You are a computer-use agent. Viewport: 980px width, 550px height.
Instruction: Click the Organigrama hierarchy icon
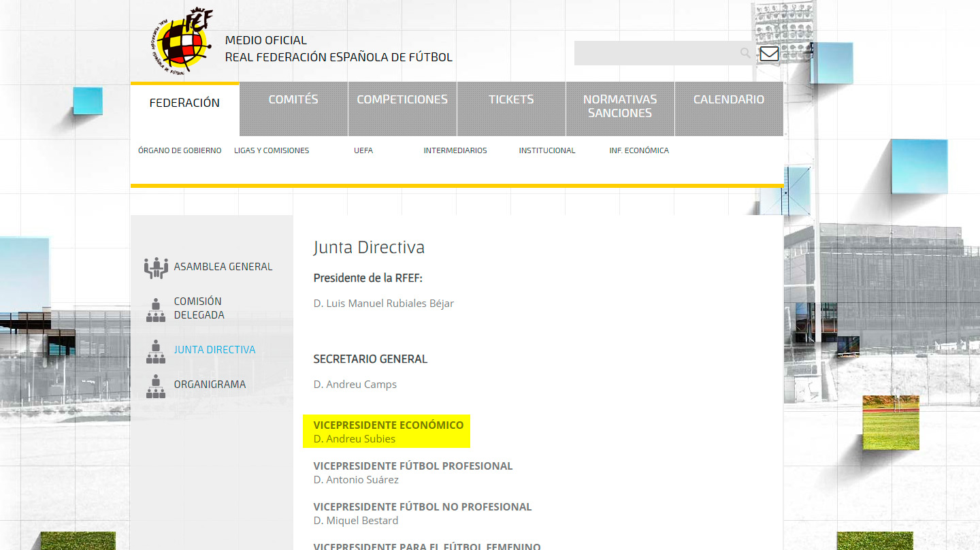[156, 386]
